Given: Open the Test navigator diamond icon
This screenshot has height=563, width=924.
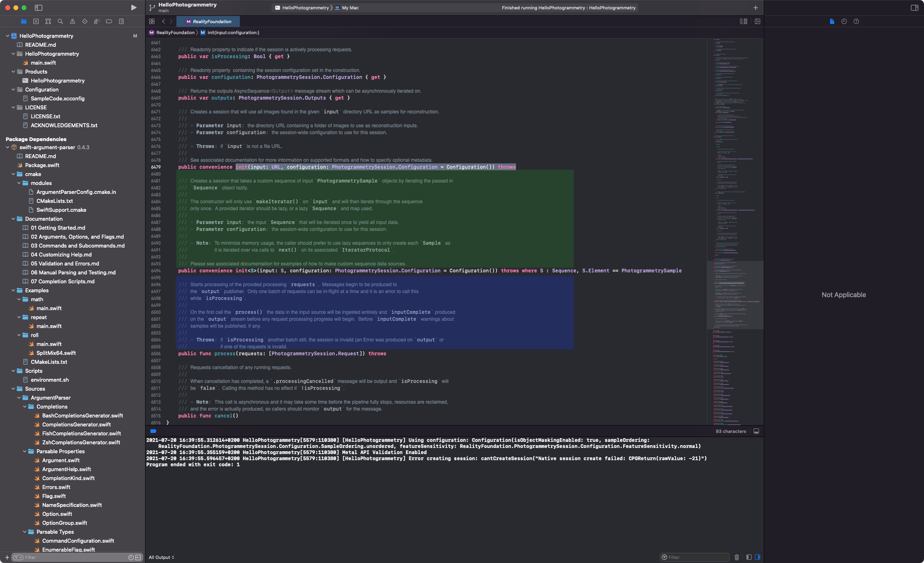Looking at the screenshot, I should tap(85, 21).
